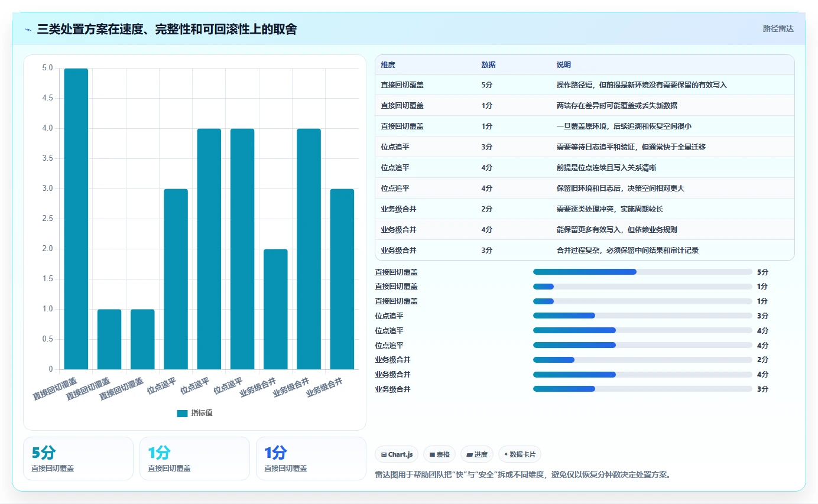Select row 合并过程复杂，必须保留中间结果和审计记录

tap(585, 250)
